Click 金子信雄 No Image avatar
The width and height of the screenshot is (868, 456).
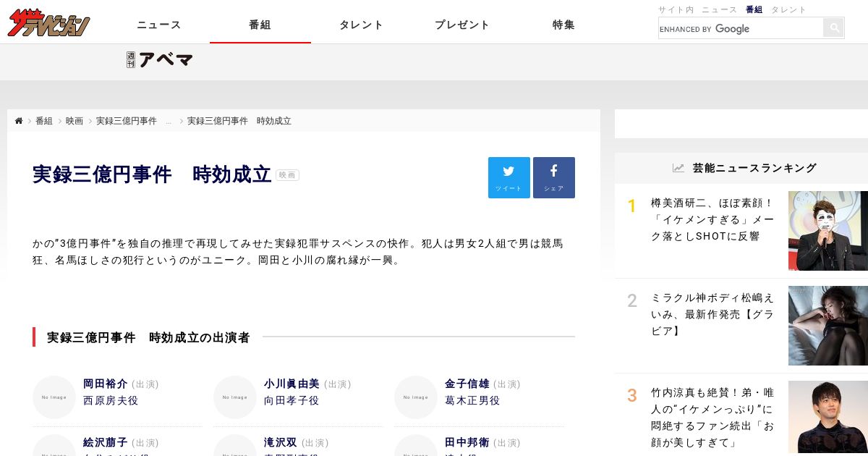(416, 397)
